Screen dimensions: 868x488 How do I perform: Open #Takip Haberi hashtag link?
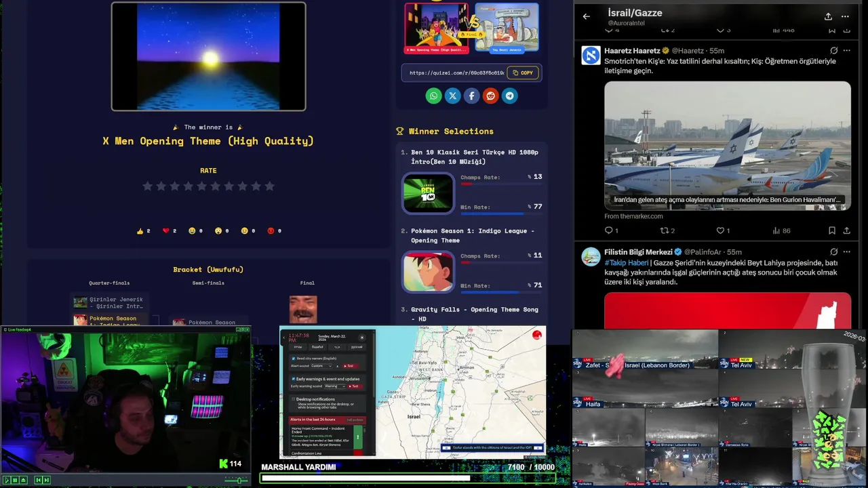point(627,263)
